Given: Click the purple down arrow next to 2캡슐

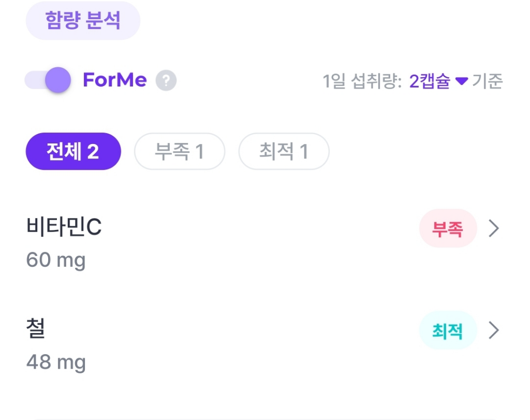Looking at the screenshot, I should click(x=462, y=82).
